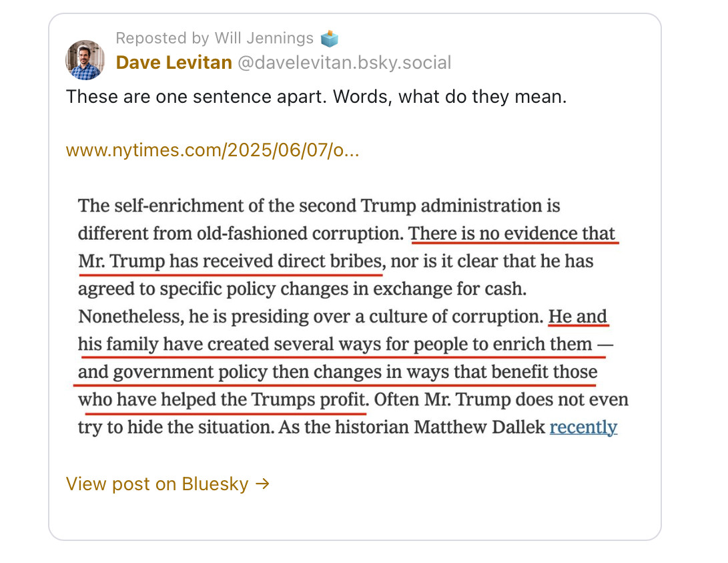Click the opening line "The self-enrichment of the second"

click(x=247, y=206)
